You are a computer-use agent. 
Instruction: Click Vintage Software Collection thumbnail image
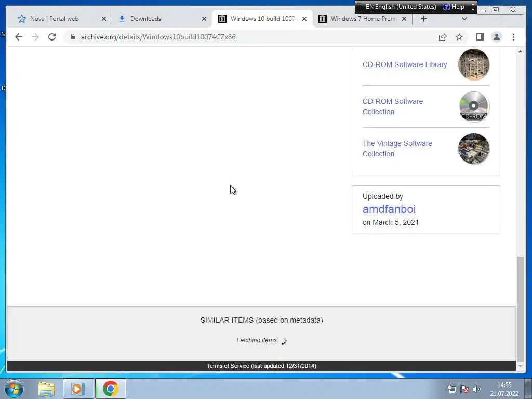point(474,149)
